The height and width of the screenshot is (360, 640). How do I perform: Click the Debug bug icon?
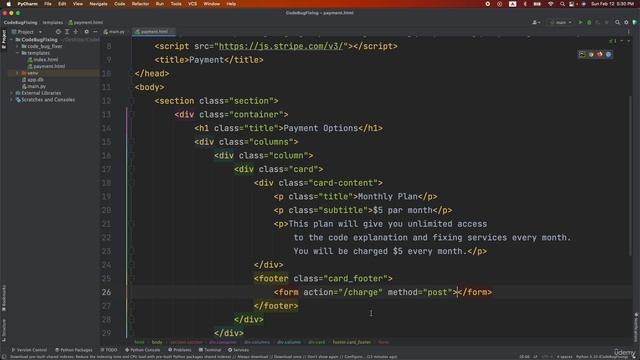point(589,22)
